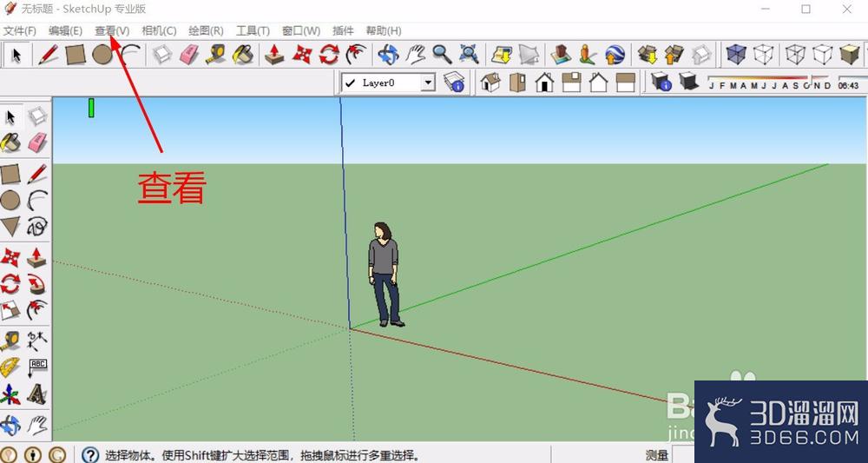Viewport: 868px width, 463px height.
Task: Choose the Offset tool in top toolbar
Action: 356,54
